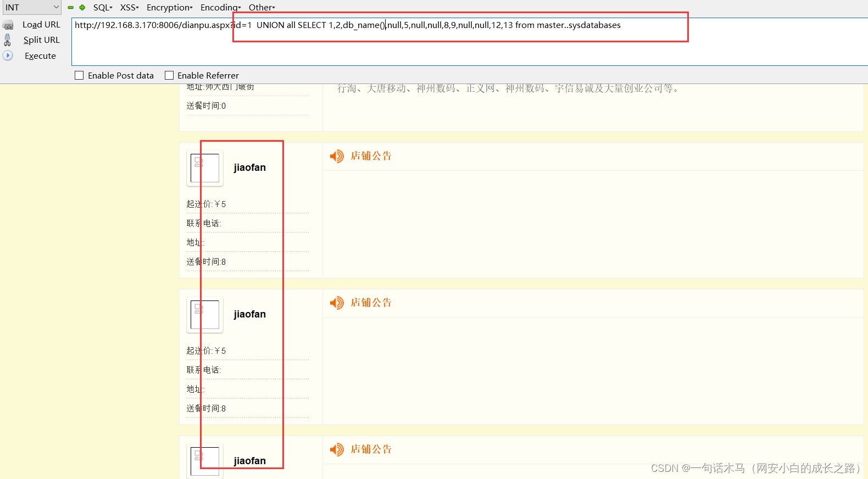The width and height of the screenshot is (868, 479).
Task: Click the first jiaofan shop name
Action: point(250,168)
